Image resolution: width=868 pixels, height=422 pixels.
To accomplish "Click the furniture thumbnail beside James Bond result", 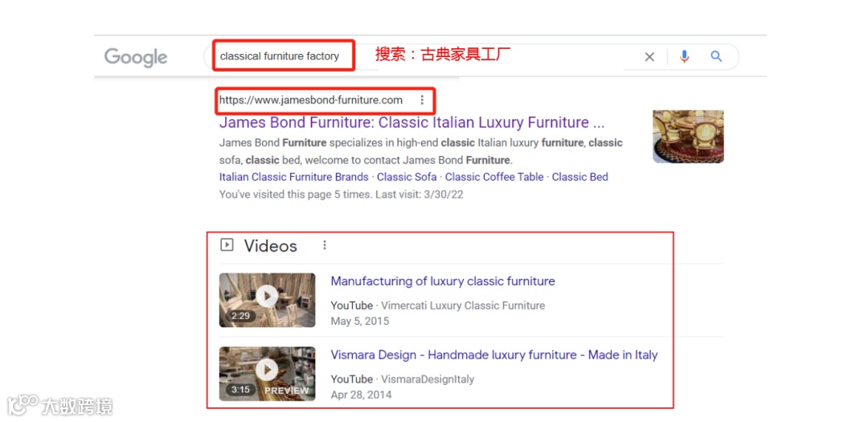I will 688,136.
